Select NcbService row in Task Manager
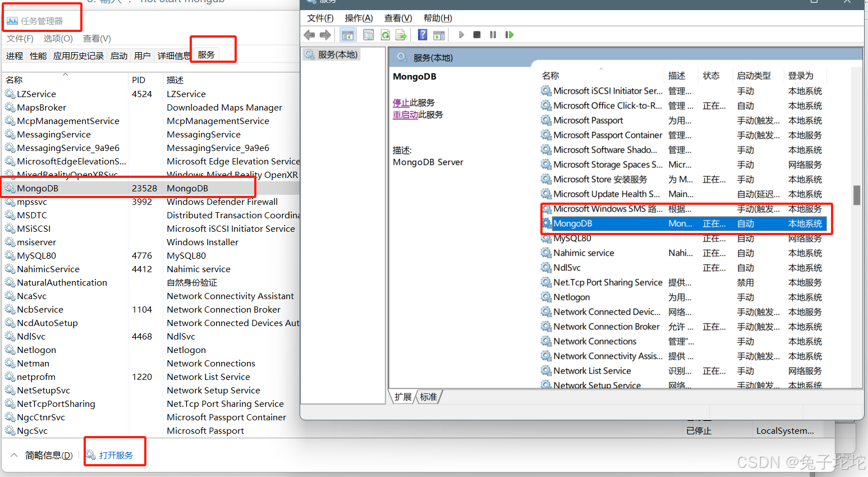This screenshot has width=868, height=477. [x=150, y=309]
